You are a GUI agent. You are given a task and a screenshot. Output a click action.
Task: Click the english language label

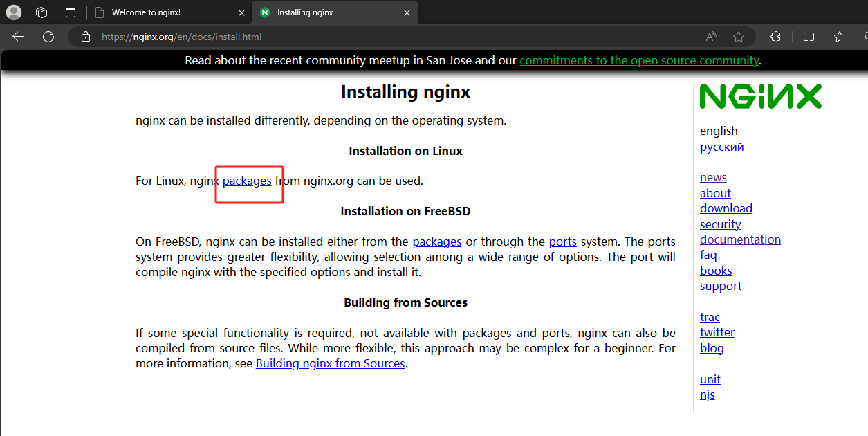click(719, 131)
